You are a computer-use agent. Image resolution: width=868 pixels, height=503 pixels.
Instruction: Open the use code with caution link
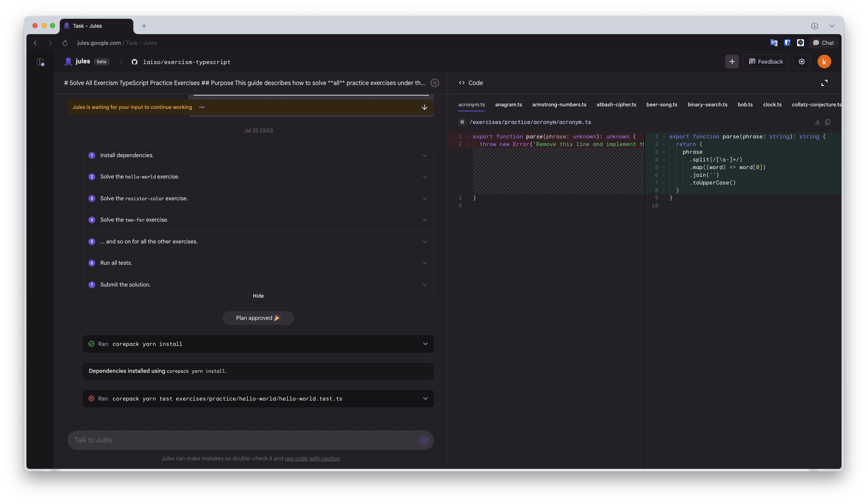tap(312, 459)
